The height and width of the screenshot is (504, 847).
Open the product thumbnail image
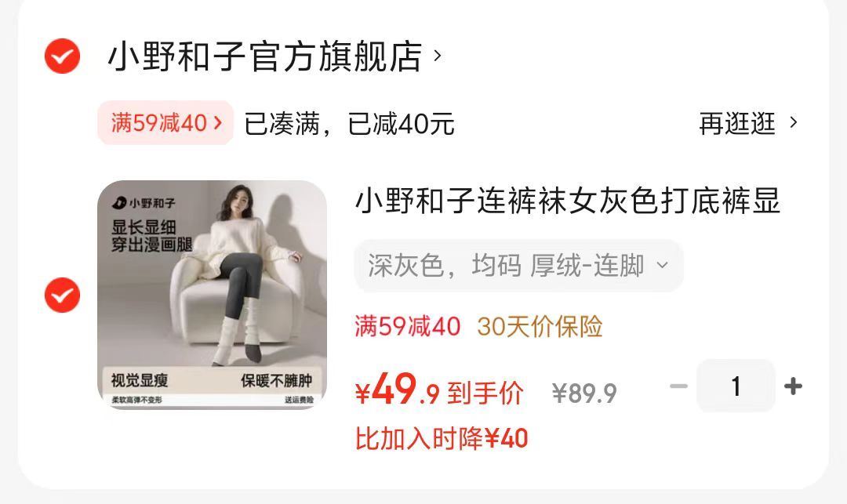click(213, 295)
